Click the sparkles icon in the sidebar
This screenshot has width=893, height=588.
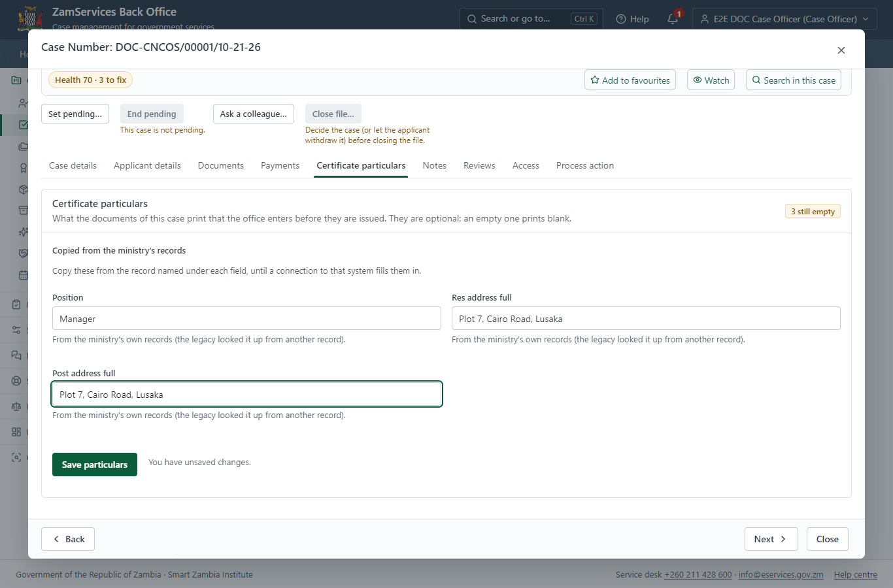(x=24, y=232)
